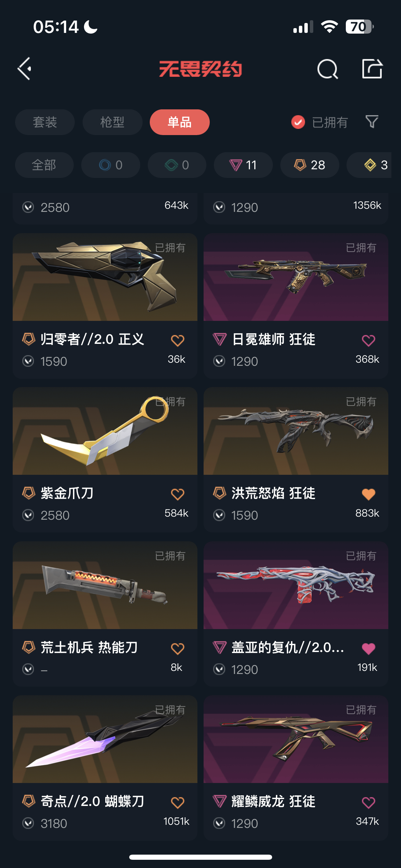Open the search magnifier icon
The image size is (401, 868).
pyautogui.click(x=328, y=69)
